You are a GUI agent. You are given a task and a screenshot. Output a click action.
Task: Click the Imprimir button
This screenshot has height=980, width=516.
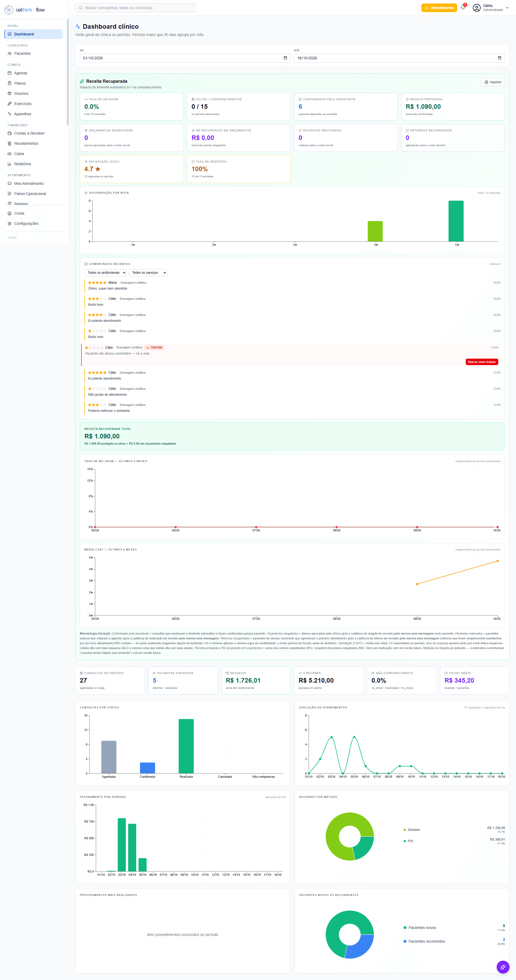(x=493, y=82)
